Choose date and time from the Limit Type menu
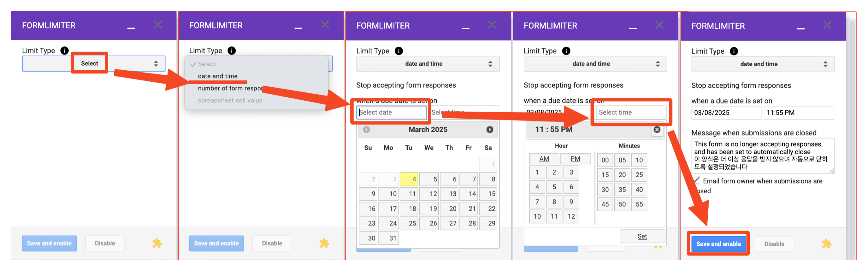The height and width of the screenshot is (260, 868). (218, 76)
